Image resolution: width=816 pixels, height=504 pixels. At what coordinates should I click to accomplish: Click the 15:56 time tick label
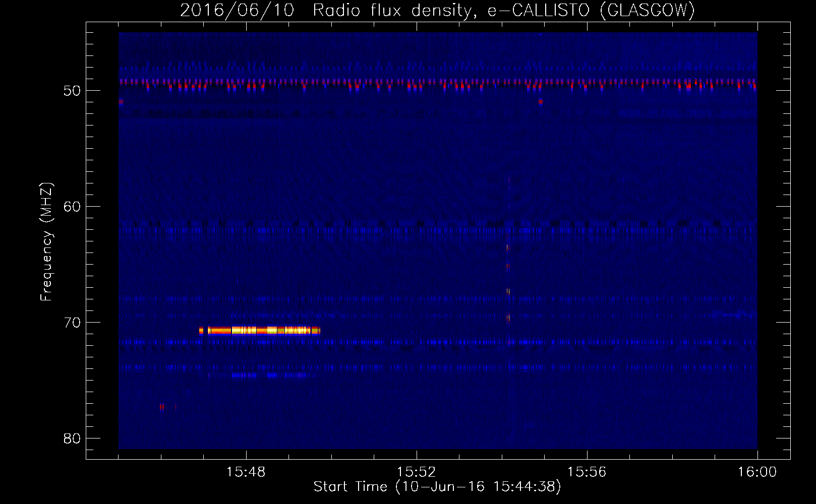pos(587,472)
